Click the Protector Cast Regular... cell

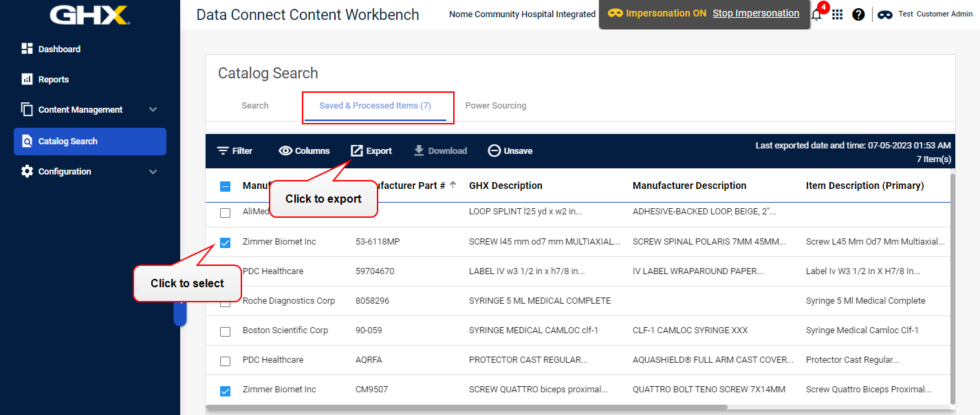coord(853,360)
